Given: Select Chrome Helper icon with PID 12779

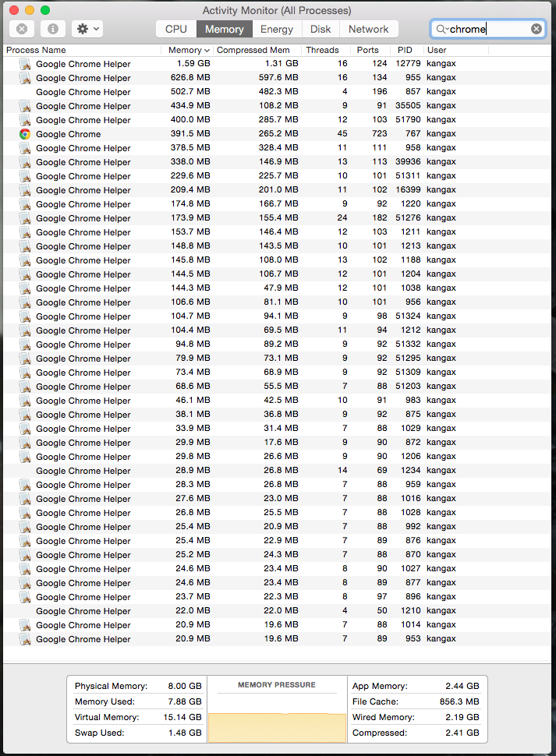Looking at the screenshot, I should point(25,64).
